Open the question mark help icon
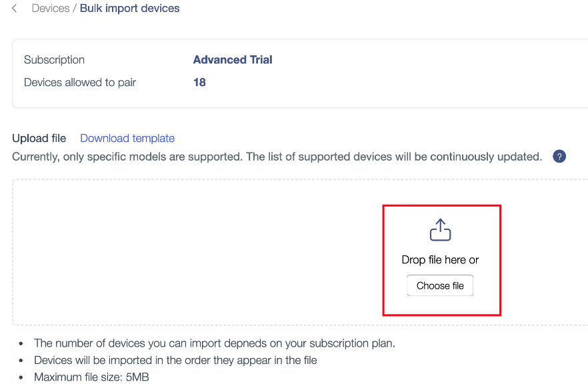The image size is (588, 388). (x=559, y=156)
